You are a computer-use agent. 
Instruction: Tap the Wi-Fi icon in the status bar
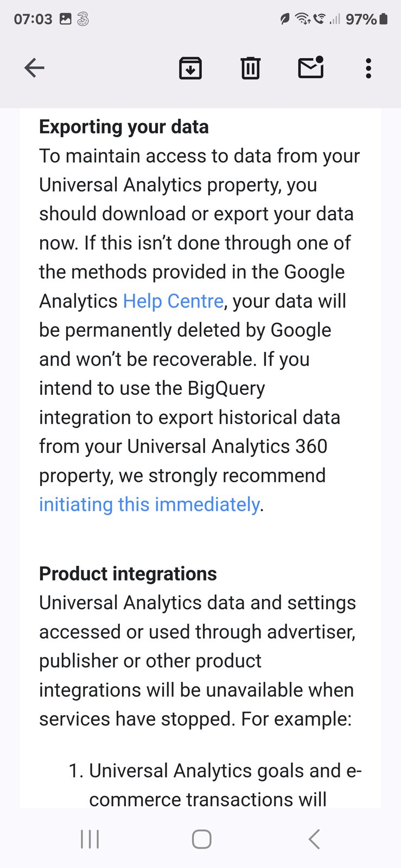point(302,18)
